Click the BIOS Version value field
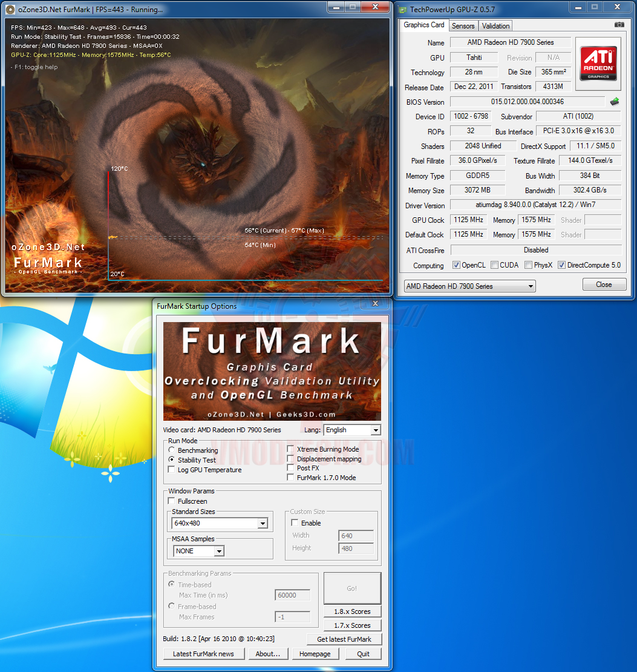 [528, 102]
